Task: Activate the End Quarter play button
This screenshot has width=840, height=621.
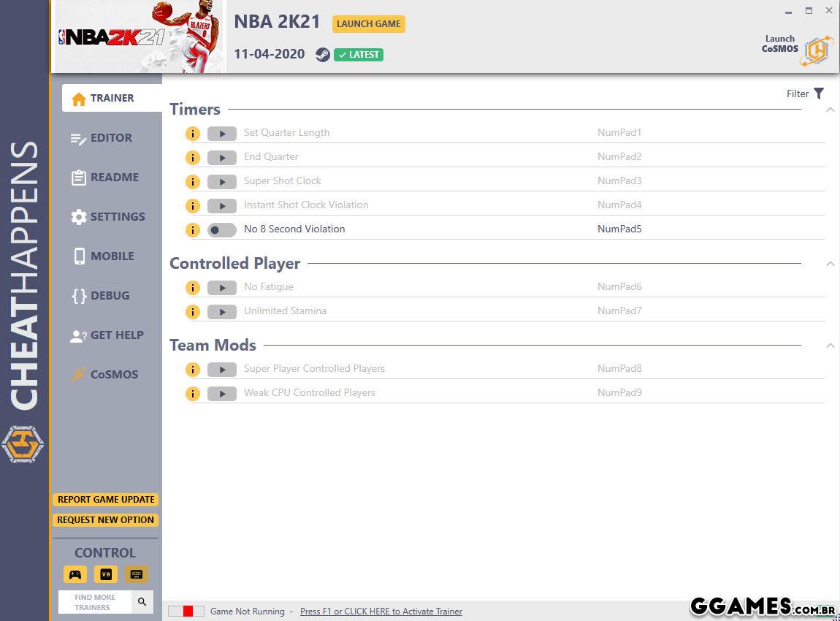Action: pyautogui.click(x=221, y=158)
